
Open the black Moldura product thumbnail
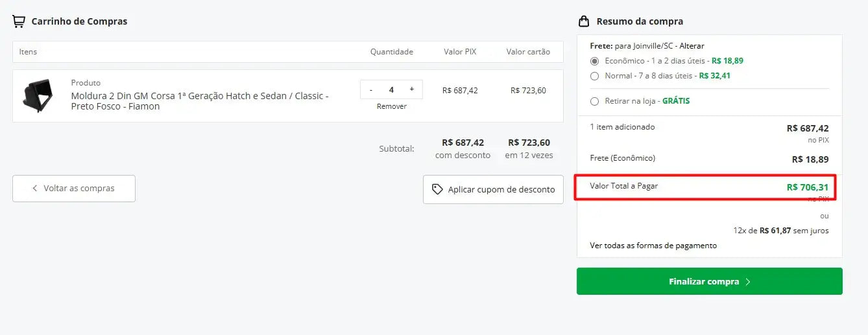point(38,95)
